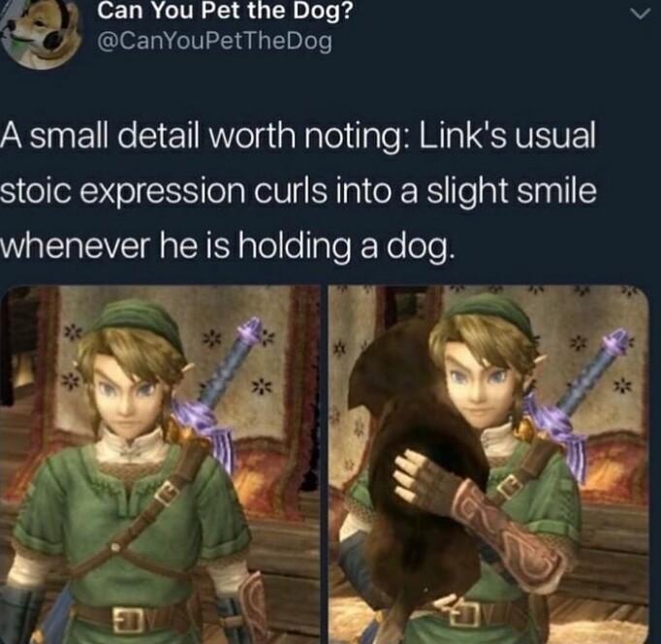Viewport: 661px width, 644px height.
Task: Open right image of Link holding dog
Action: [x=488, y=465]
